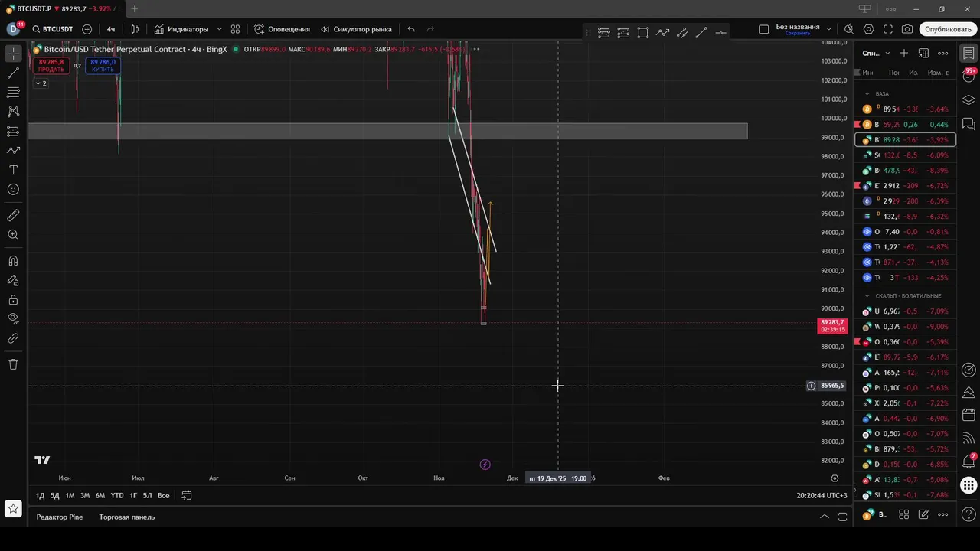Add symbol to compare plus icon
The width and height of the screenshot is (980, 551).
[87, 29]
